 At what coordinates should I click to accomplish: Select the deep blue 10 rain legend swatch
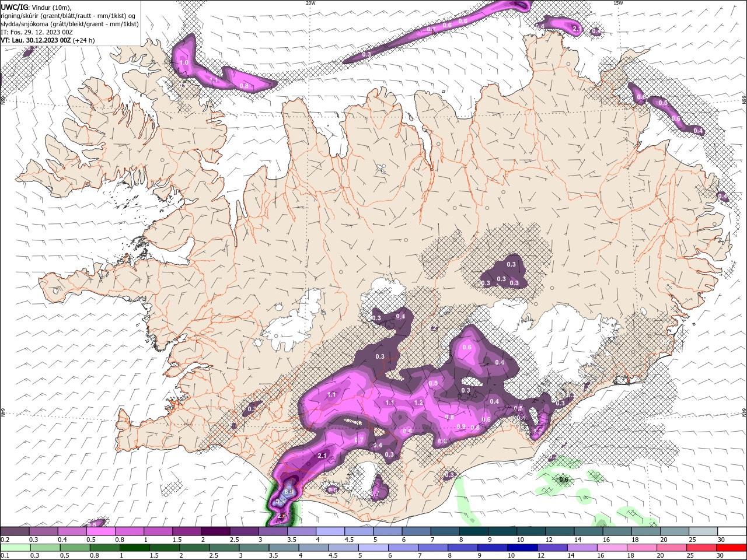(522, 548)
